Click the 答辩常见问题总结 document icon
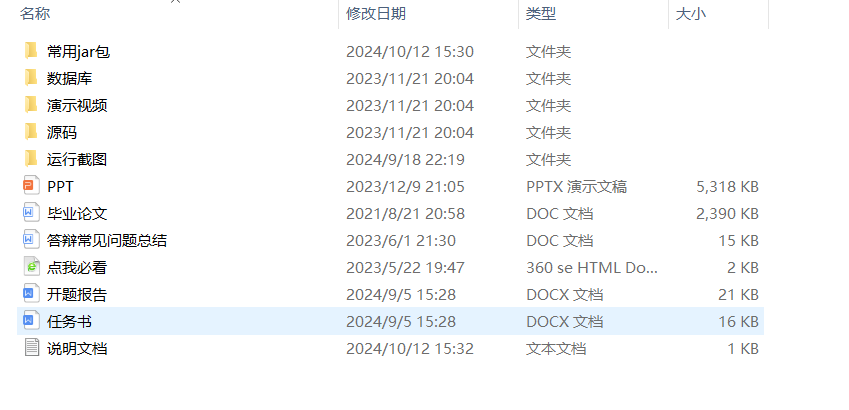Screen dimensions: 849x410 31,240
